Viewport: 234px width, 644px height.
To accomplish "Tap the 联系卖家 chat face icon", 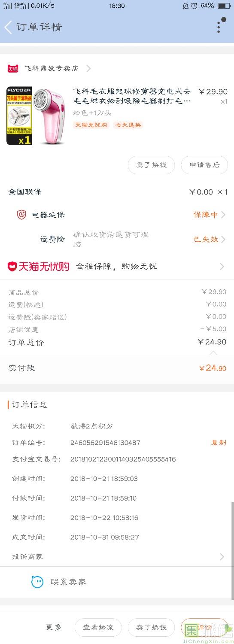I will click(37, 582).
